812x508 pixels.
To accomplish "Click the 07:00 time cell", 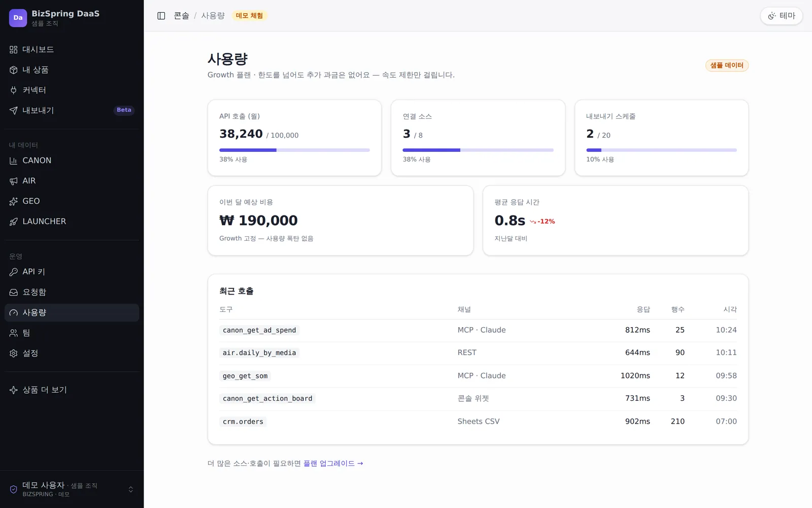I will click(x=726, y=421).
